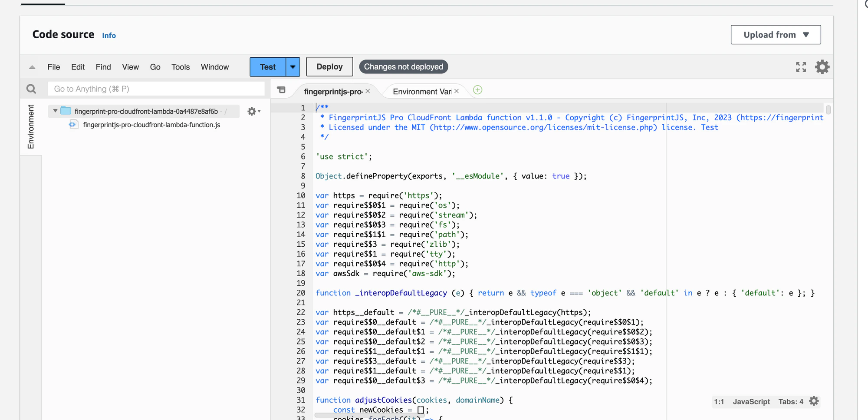The height and width of the screenshot is (420, 868).
Task: Open status bar settings gear
Action: 814,401
